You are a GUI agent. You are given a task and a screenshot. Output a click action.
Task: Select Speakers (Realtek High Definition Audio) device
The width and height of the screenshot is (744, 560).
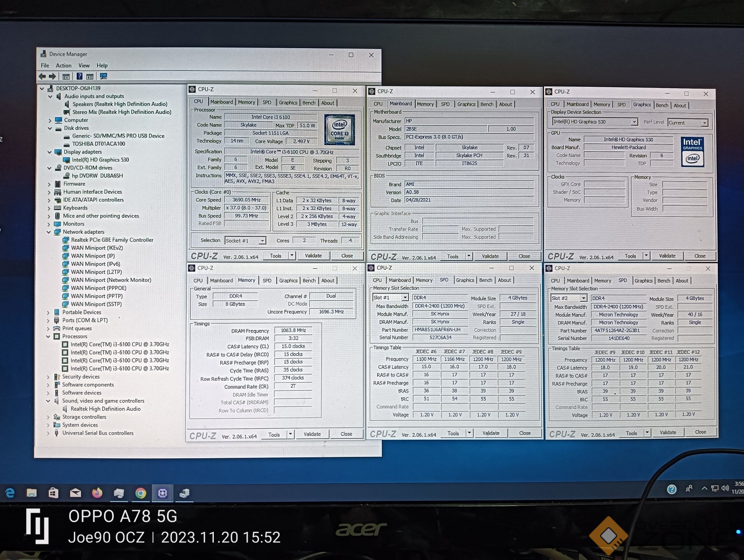point(119,104)
